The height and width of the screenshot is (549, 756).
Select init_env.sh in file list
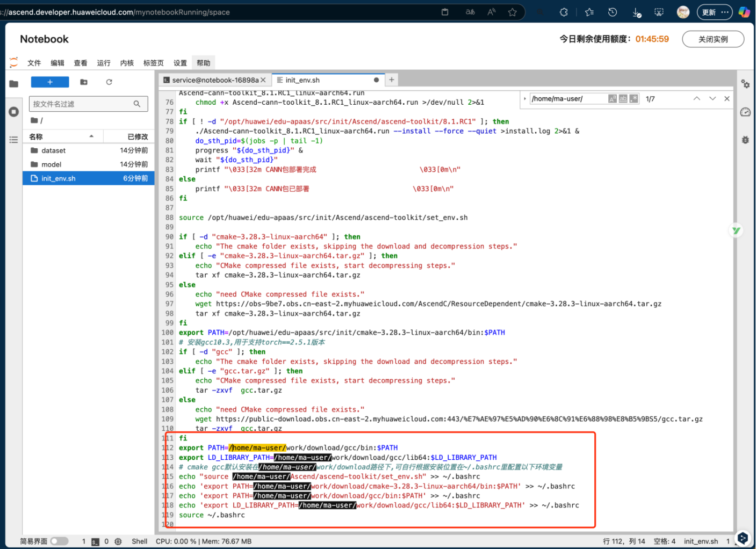(x=89, y=178)
